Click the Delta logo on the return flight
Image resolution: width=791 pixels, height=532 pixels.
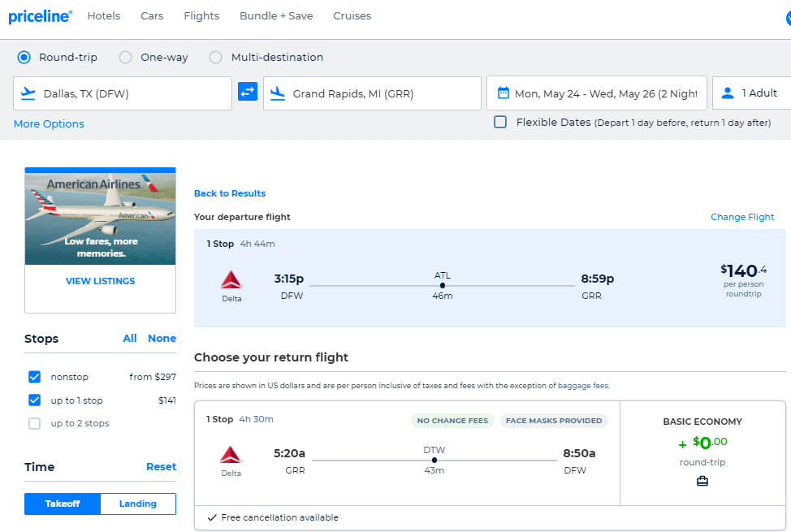[231, 455]
